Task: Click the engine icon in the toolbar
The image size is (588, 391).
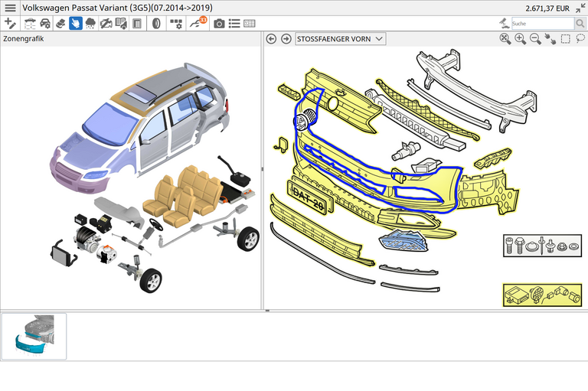Action: (106, 24)
